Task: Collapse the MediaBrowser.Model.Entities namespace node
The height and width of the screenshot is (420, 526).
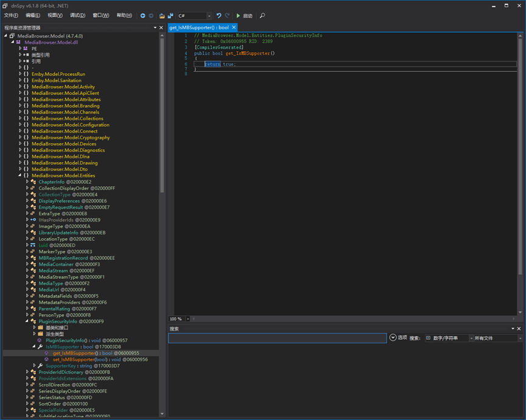Action: pyautogui.click(x=20, y=175)
